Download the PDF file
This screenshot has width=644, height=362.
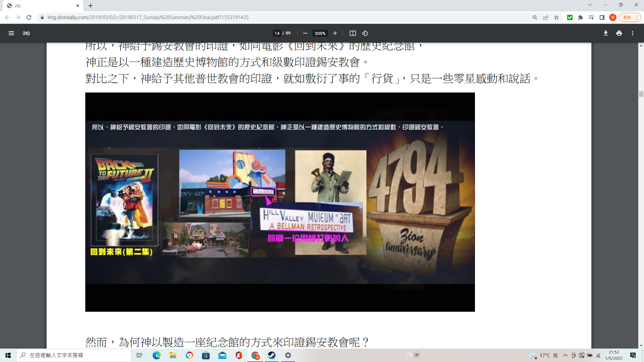tap(606, 33)
